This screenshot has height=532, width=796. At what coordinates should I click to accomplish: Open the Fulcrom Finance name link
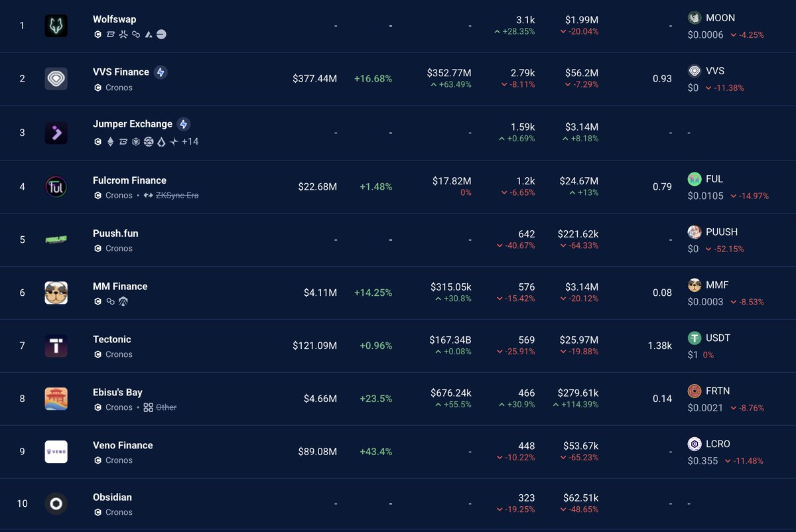click(x=129, y=180)
